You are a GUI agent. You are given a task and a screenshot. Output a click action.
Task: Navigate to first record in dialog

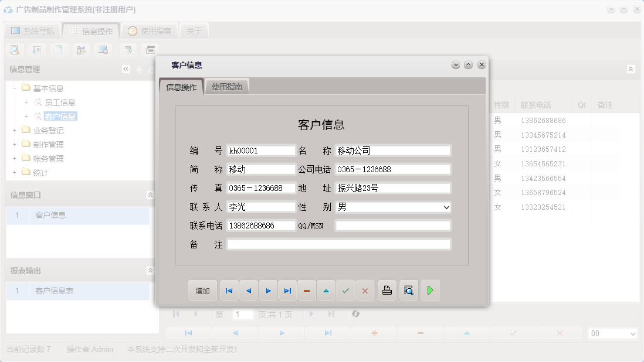point(229,290)
